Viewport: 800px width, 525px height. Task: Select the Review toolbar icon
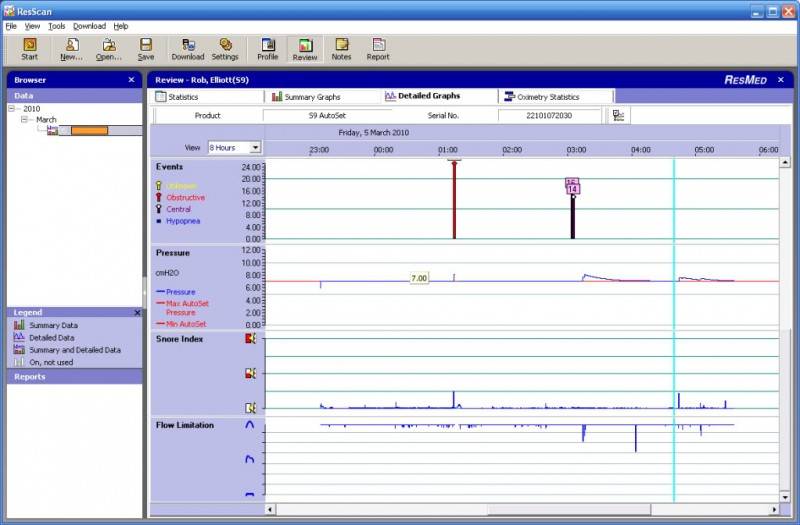[305, 49]
